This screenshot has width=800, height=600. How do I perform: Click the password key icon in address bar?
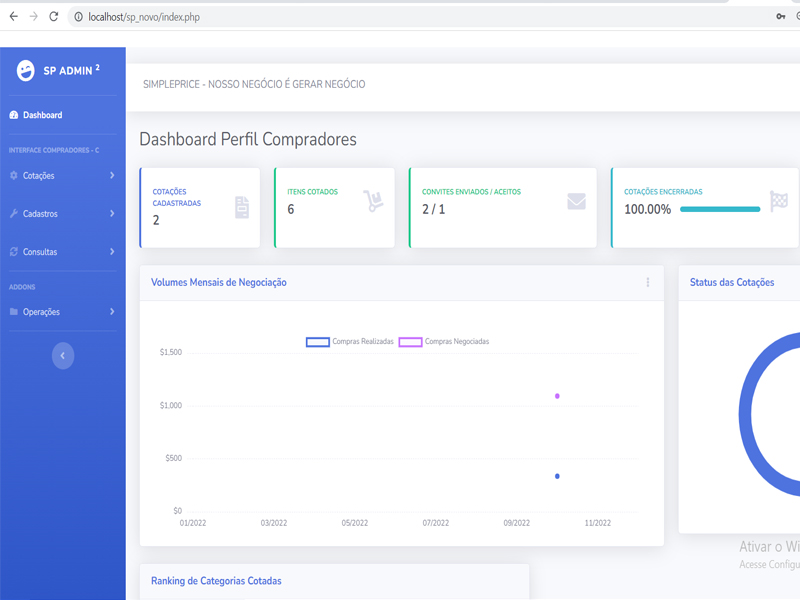point(781,17)
